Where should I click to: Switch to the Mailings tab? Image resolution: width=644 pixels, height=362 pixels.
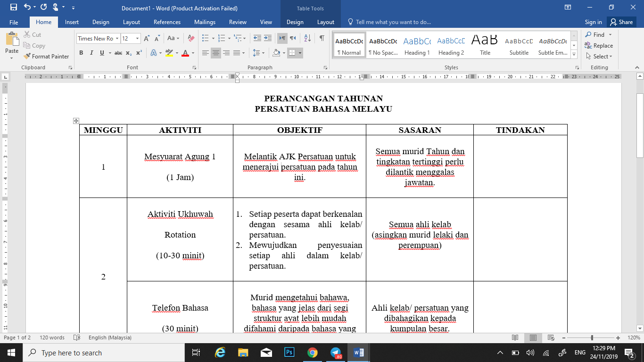coord(205,22)
